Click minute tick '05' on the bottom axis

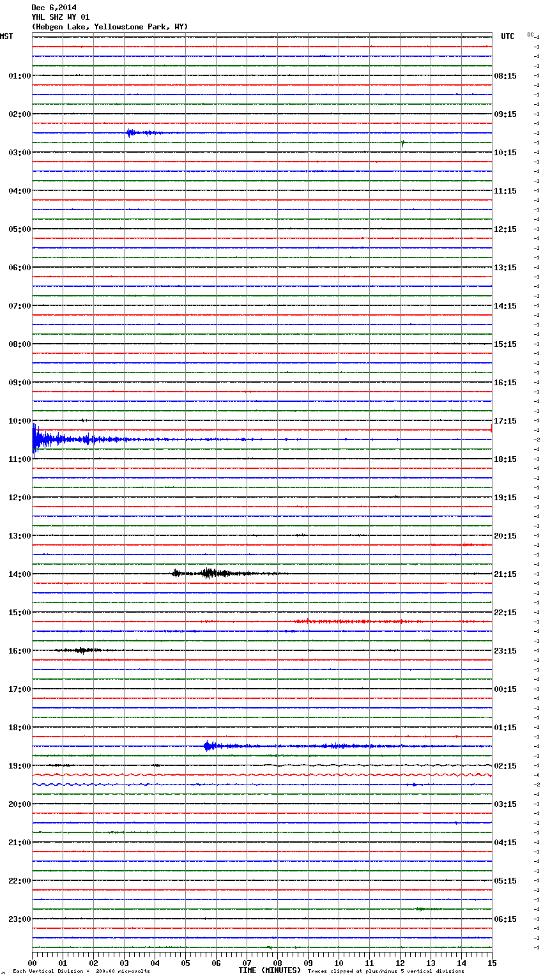click(185, 963)
